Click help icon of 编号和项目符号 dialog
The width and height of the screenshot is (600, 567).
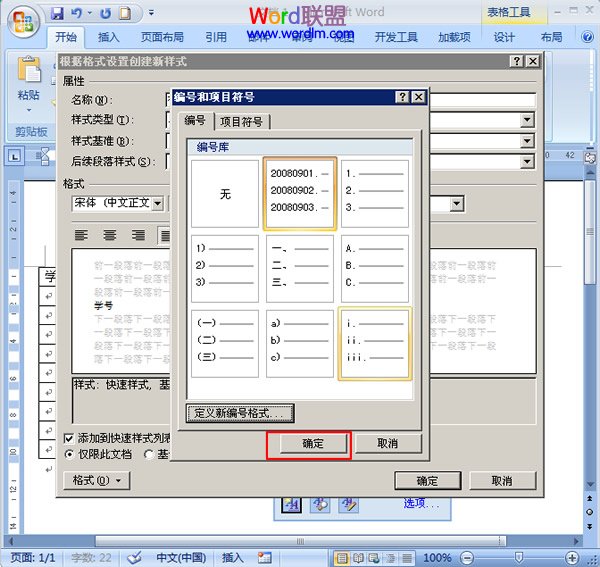[x=403, y=97]
